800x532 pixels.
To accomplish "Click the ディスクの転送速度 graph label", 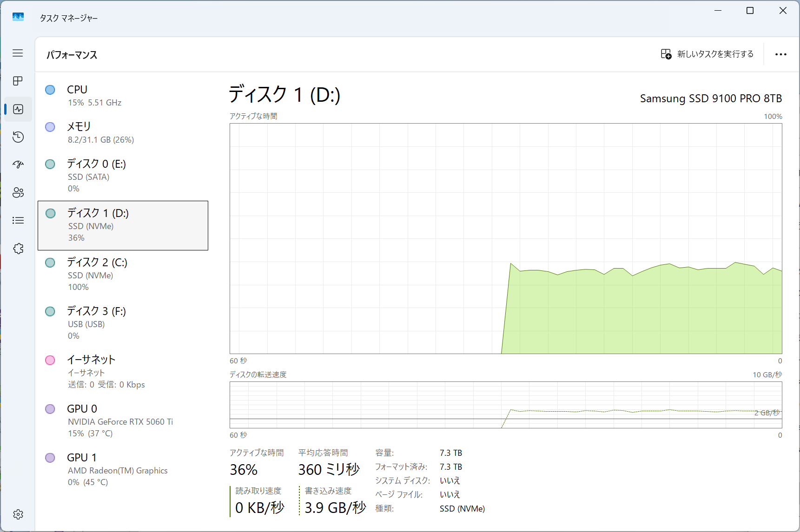I will click(258, 374).
